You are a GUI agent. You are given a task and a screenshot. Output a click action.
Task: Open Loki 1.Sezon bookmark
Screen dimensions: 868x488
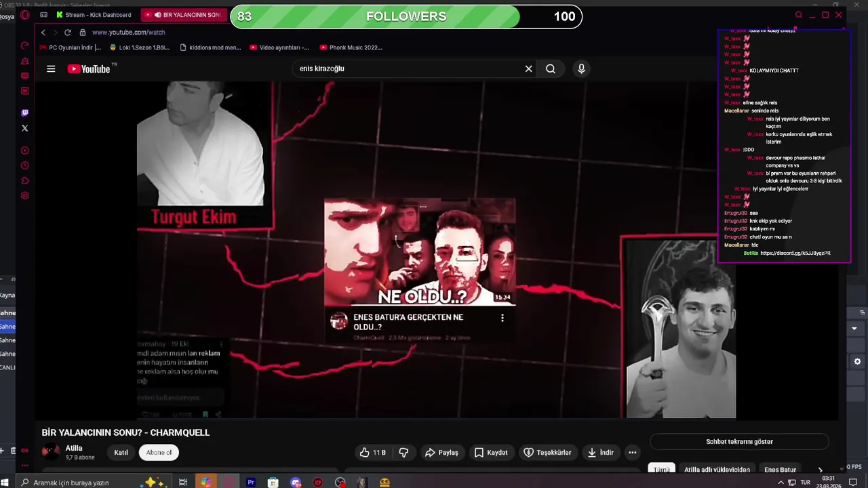click(140, 47)
